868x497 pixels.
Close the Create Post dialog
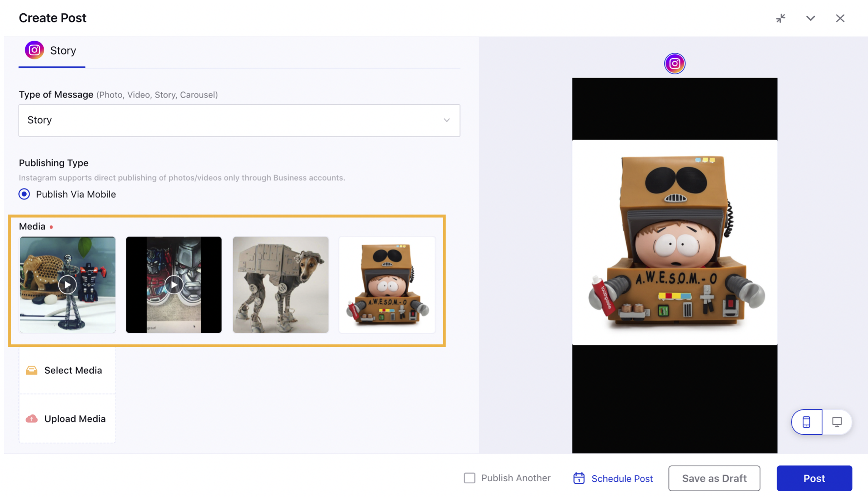pyautogui.click(x=840, y=18)
